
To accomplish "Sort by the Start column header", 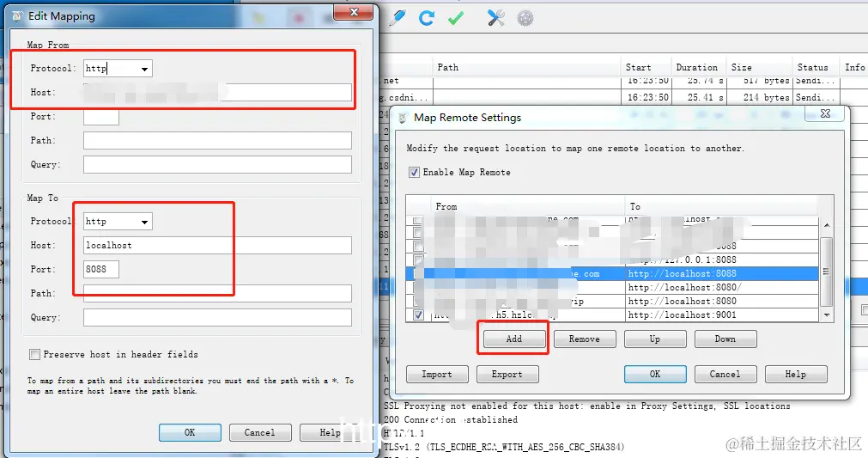I will point(646,67).
